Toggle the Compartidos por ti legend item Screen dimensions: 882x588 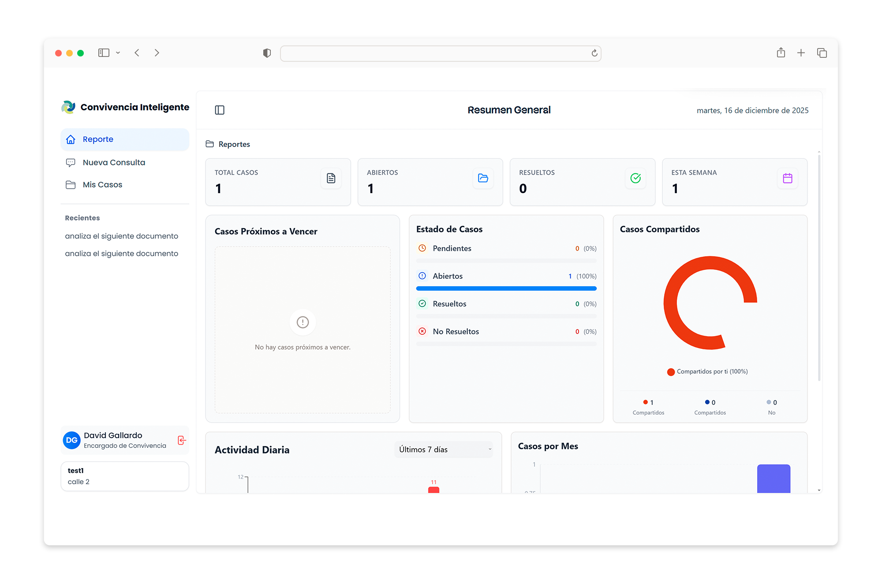(x=707, y=371)
